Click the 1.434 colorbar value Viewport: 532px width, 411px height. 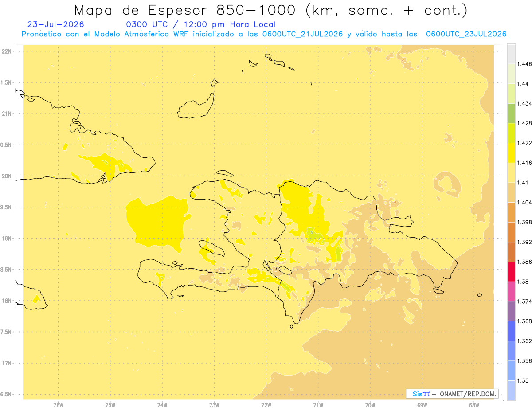524,103
